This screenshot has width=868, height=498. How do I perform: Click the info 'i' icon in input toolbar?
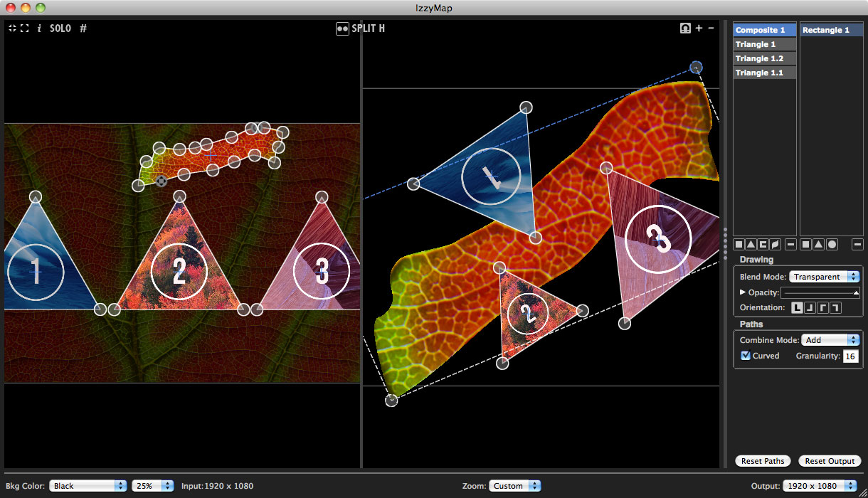[x=39, y=28]
